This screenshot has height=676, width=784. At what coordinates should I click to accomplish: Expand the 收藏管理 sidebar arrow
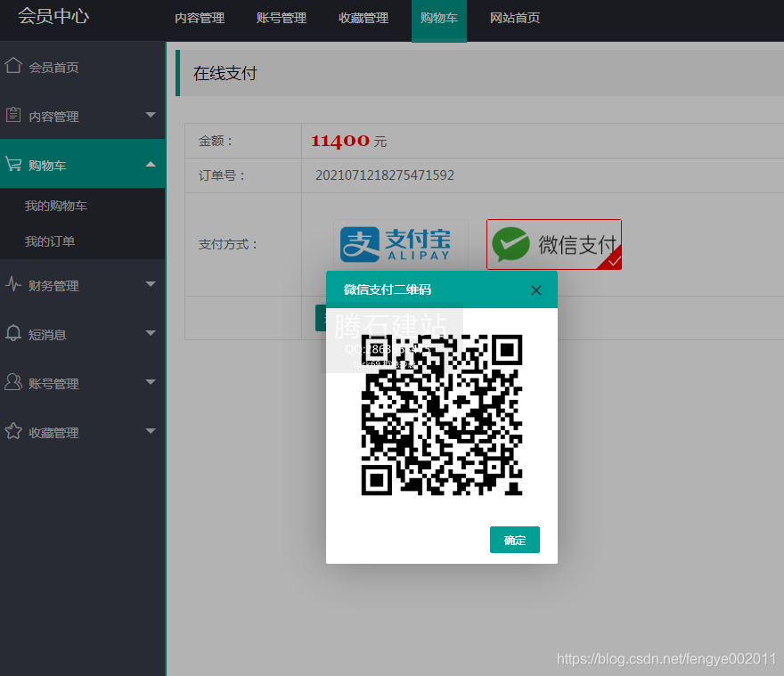pos(151,431)
